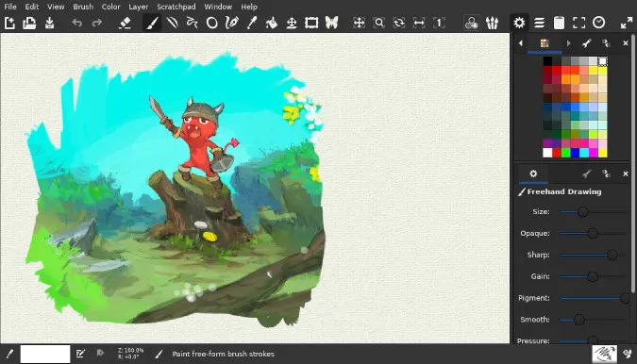Toggle the Eraser mode icon
Screen dimensions: 637x364
(x=125, y=24)
